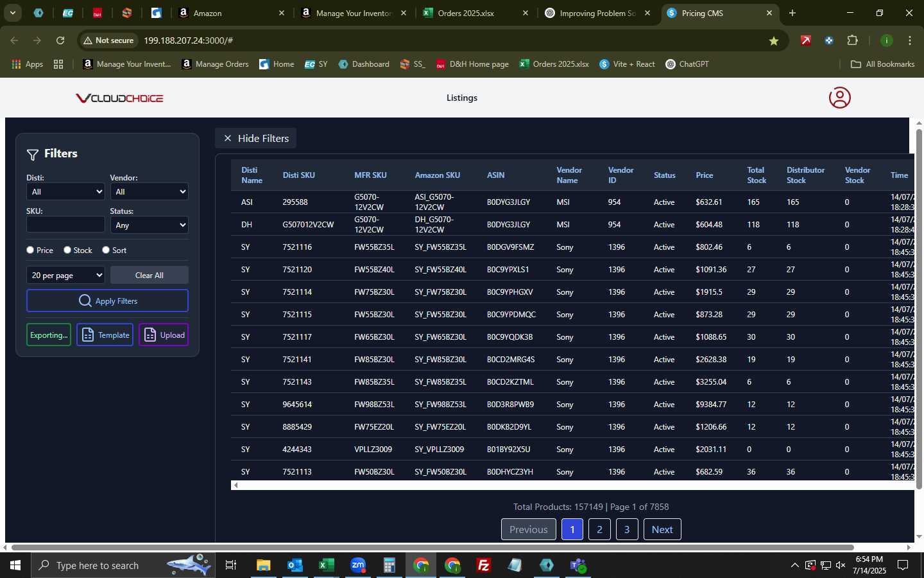Open the 20 per page dropdown

[65, 275]
